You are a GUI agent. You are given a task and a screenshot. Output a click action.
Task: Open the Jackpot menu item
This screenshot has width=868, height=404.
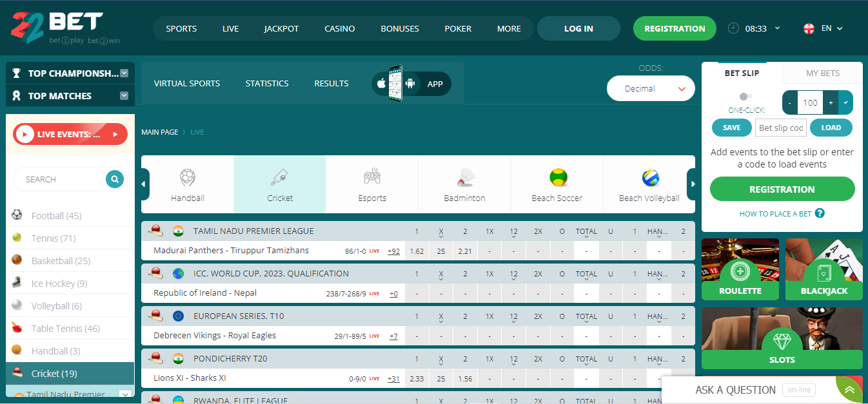tap(281, 29)
